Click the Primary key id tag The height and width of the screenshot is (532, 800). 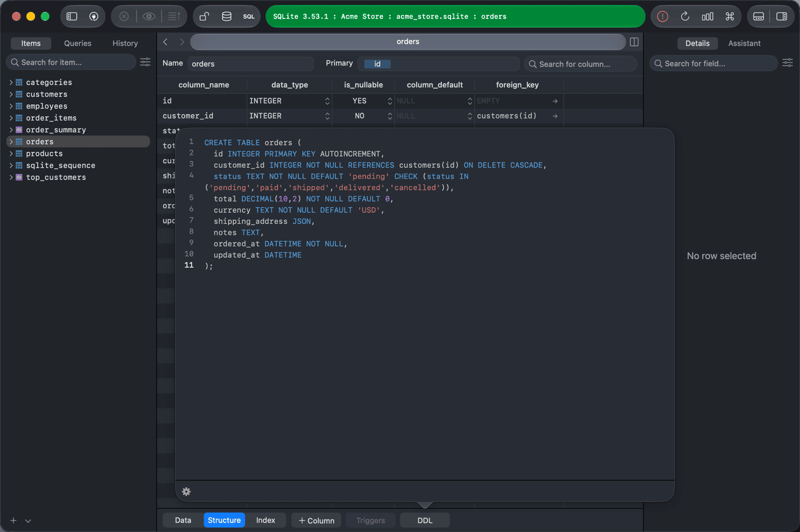pyautogui.click(x=377, y=64)
